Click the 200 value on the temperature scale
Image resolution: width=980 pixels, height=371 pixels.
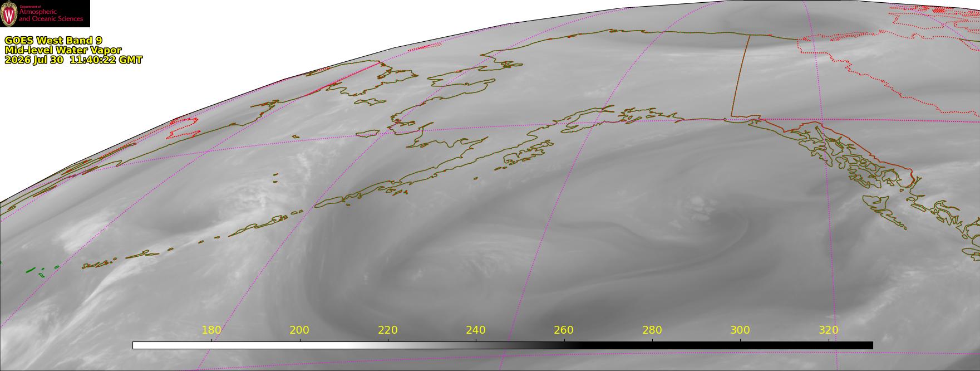click(299, 330)
